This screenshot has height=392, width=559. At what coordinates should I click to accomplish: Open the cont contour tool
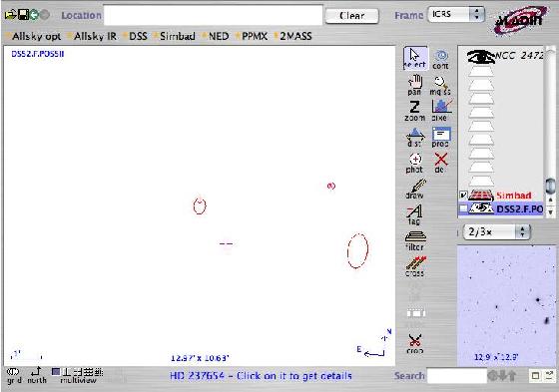(441, 59)
